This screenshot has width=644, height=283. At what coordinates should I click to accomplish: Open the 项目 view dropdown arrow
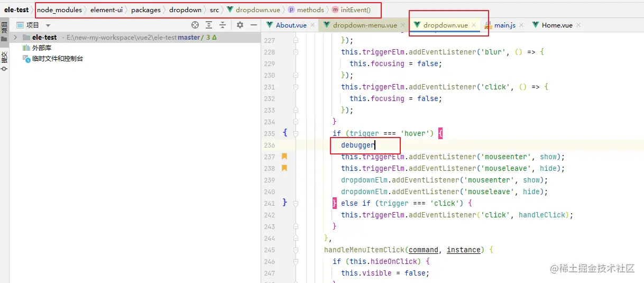click(48, 25)
